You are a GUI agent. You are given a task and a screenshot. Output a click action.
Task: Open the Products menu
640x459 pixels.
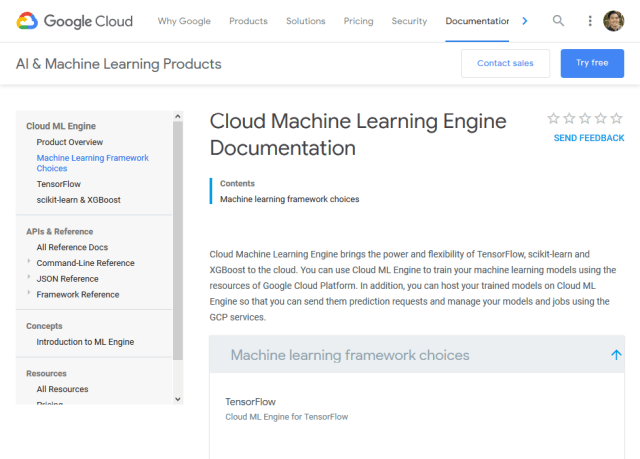point(248,21)
